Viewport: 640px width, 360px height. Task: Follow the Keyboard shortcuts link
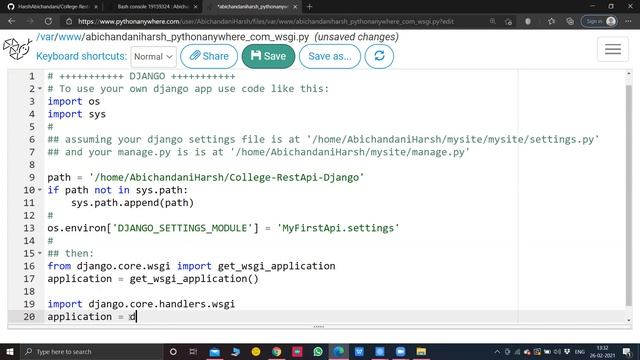[x=82, y=56]
